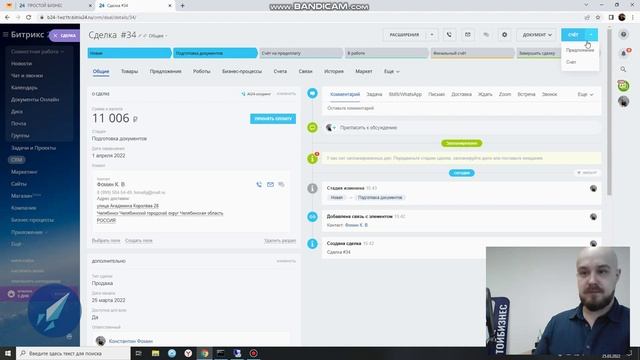Open deal settings gear icon
This screenshot has height=360, width=640.
coord(504,35)
